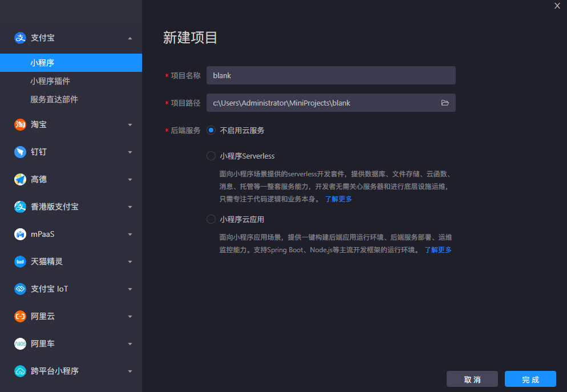
Task: Click the 项目名称 input field
Action: pyautogui.click(x=331, y=75)
